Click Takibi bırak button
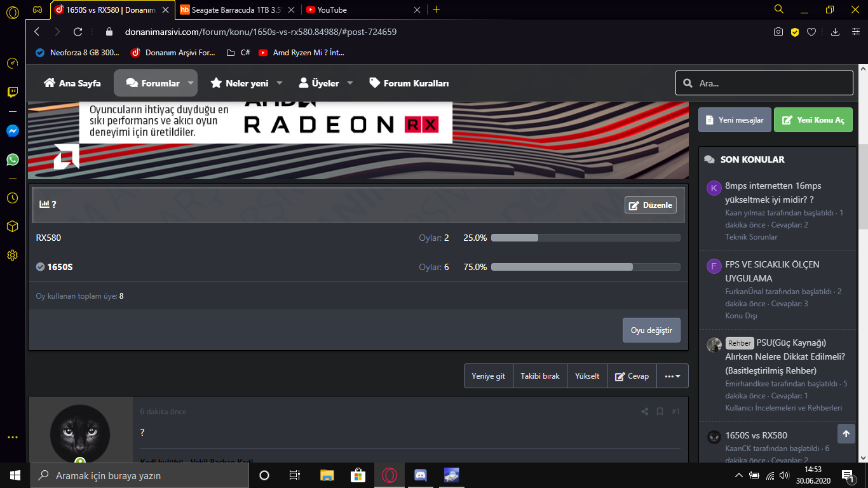The image size is (868, 488). (540, 376)
